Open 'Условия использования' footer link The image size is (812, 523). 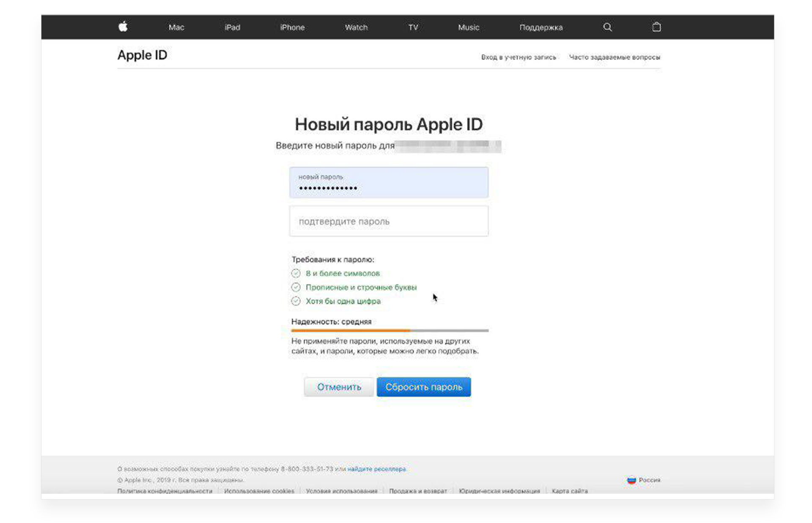coord(342,491)
